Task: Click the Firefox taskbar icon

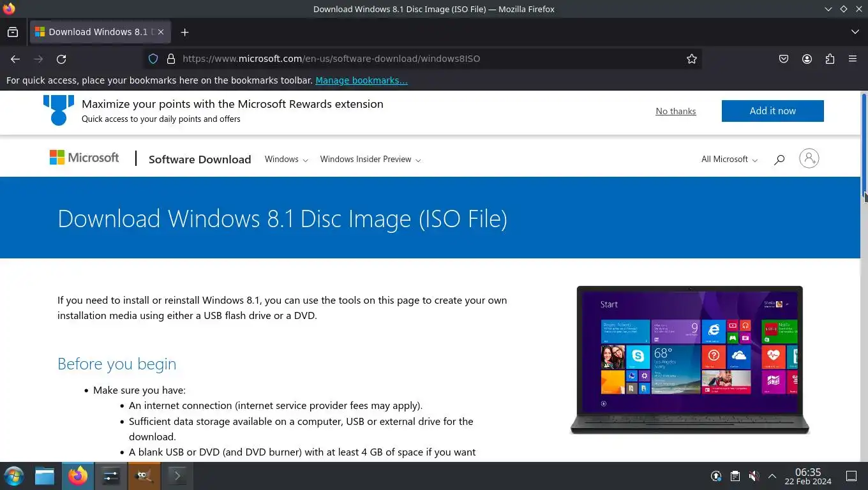Action: coord(78,476)
